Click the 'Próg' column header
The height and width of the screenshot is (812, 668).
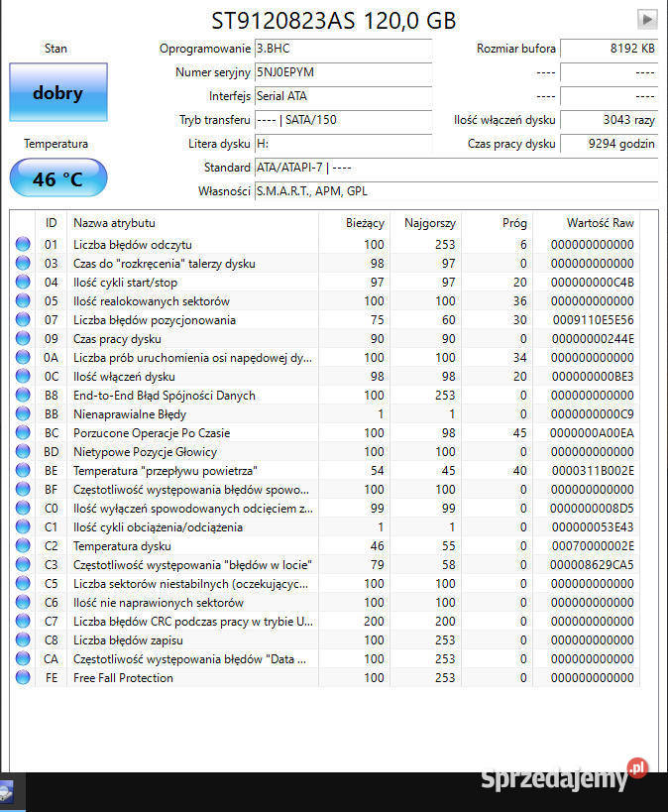(498, 223)
